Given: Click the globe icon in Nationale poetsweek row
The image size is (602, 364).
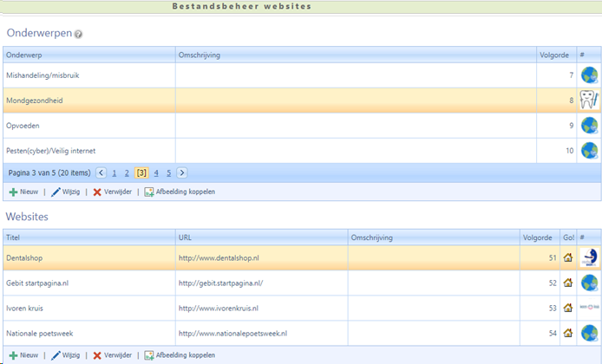Looking at the screenshot, I should (589, 333).
